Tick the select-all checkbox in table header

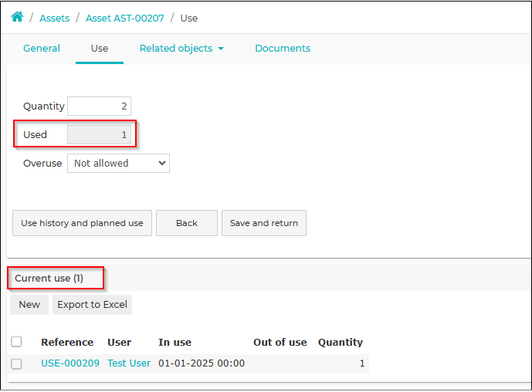point(16,342)
